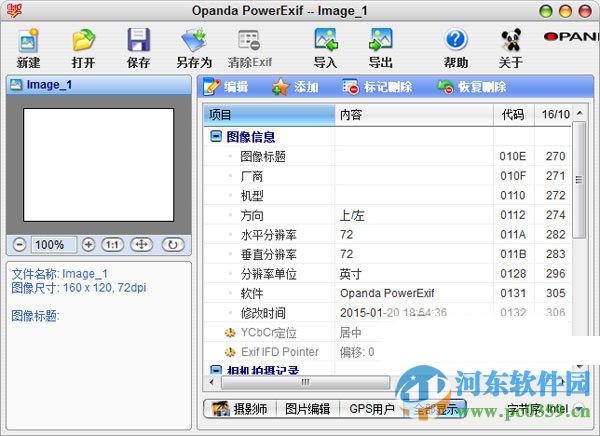Switch to the 摄影师 tab

240,409
